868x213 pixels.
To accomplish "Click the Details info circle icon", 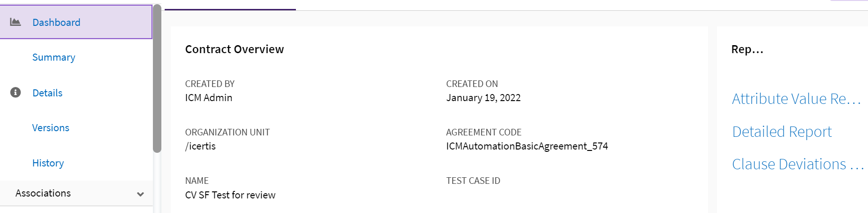I will (x=16, y=93).
